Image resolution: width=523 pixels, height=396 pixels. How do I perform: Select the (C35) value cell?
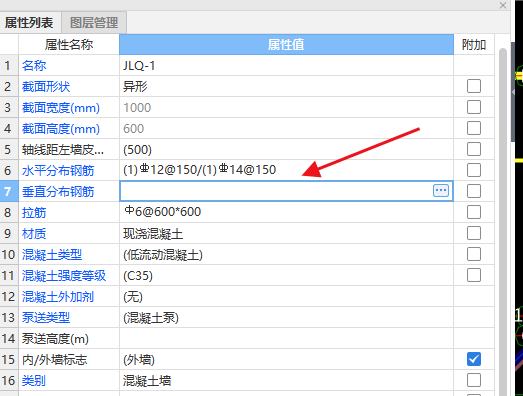286,276
